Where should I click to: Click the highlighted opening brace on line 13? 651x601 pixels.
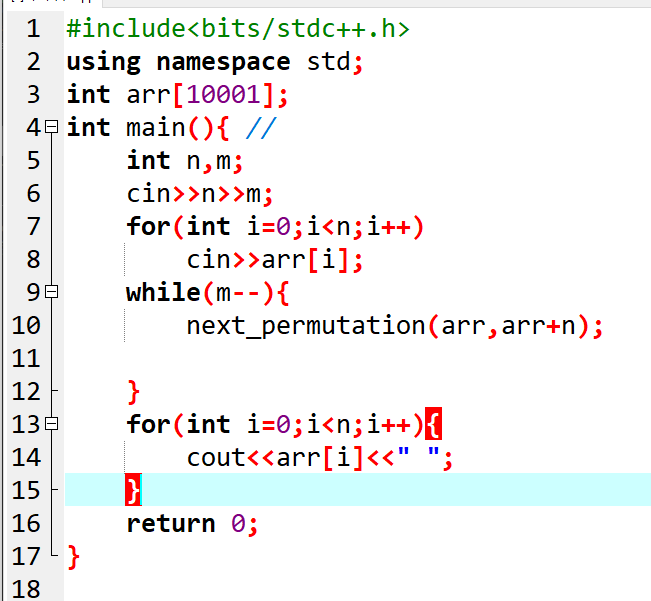tap(433, 425)
